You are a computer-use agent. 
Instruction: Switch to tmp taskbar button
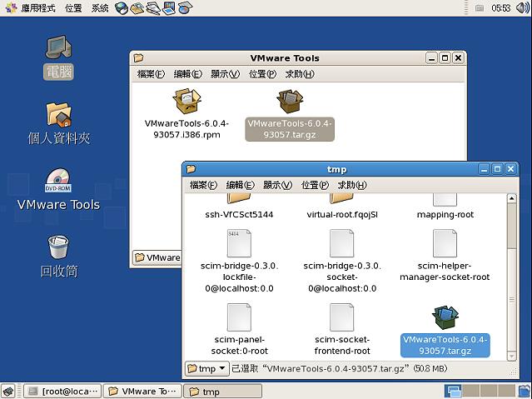[222, 392]
